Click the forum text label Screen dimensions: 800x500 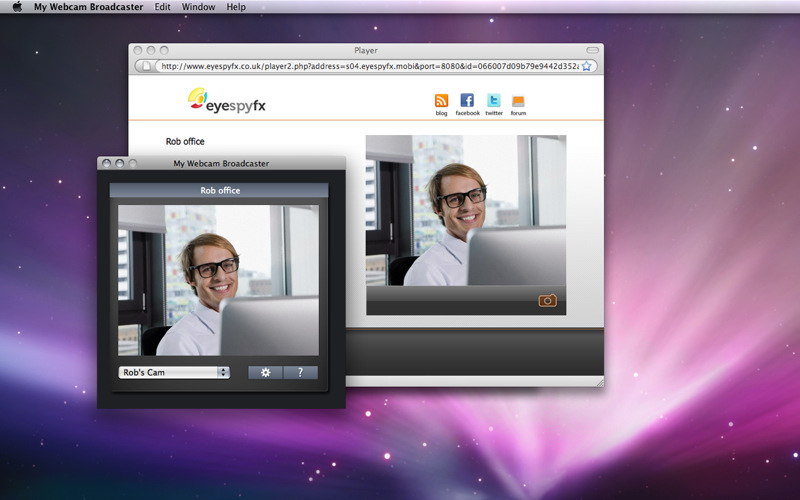tap(518, 113)
